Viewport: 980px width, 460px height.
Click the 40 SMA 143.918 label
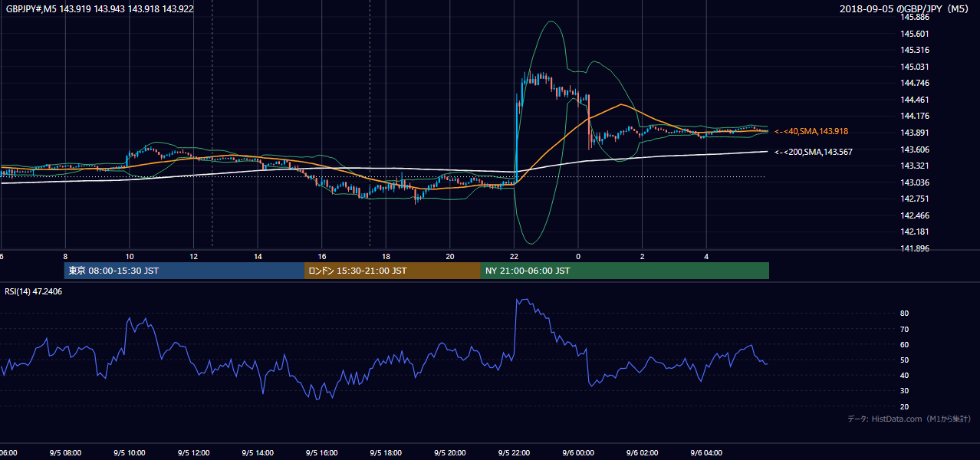click(x=811, y=132)
